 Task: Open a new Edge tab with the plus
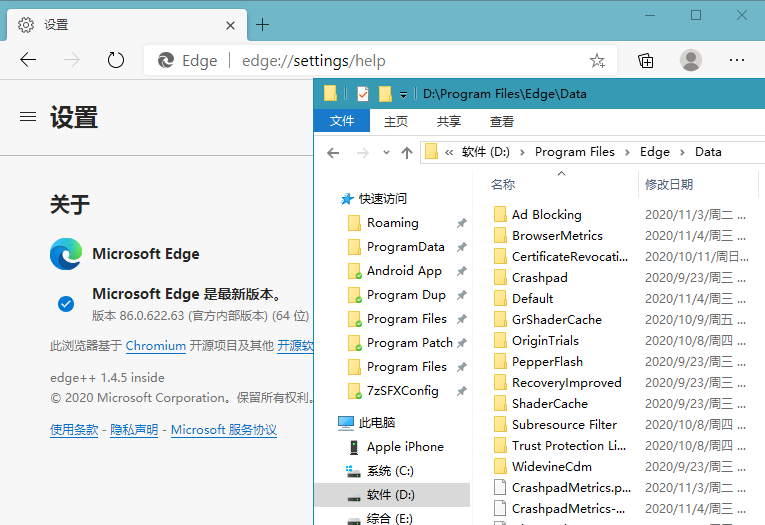pyautogui.click(x=262, y=24)
